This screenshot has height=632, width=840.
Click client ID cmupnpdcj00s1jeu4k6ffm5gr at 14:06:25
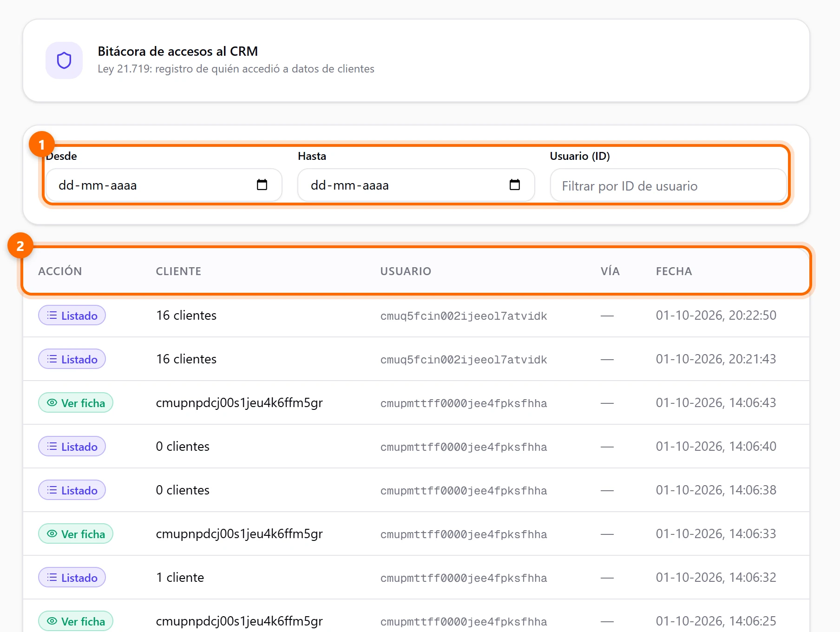(239, 621)
